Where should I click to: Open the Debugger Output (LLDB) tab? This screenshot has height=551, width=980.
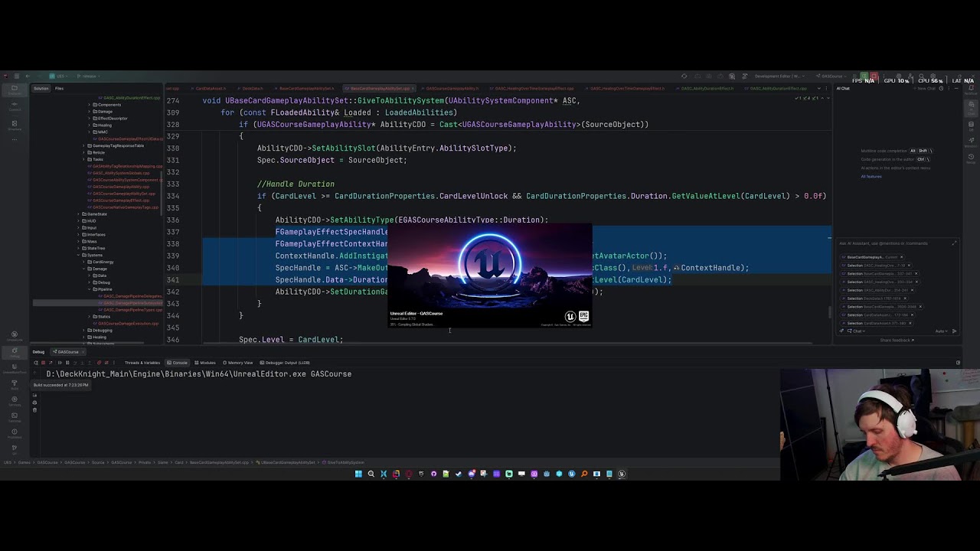click(x=285, y=363)
